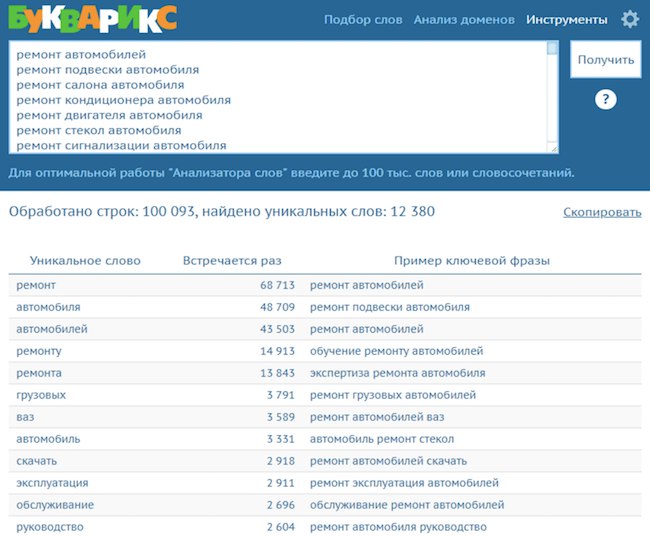This screenshot has width=650, height=536.
Task: Select the word эксплуатация in first column
Action: pos(52,483)
